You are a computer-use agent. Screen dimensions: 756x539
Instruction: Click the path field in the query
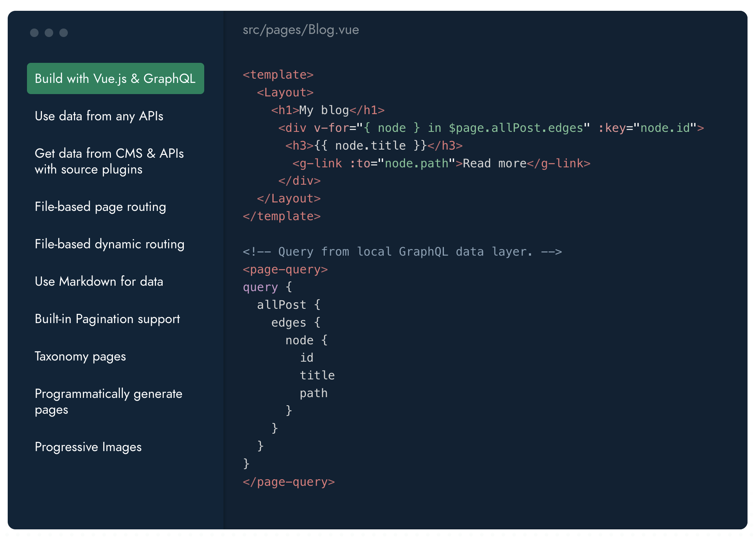click(314, 393)
